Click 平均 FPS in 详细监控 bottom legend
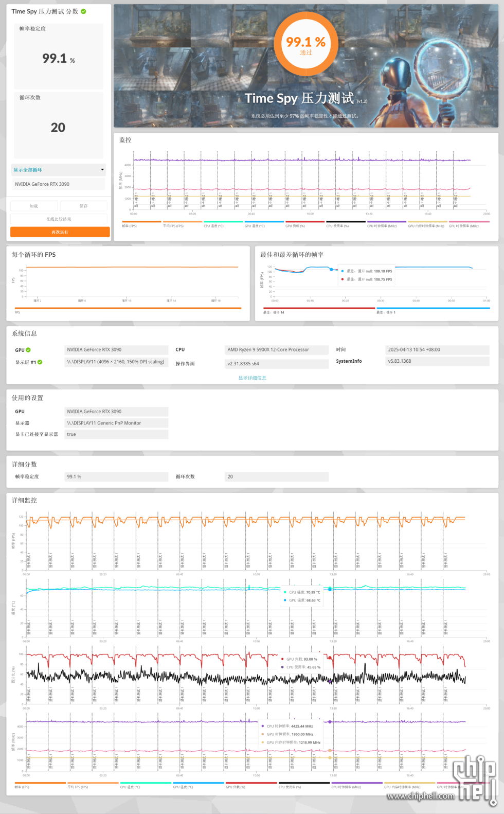Image resolution: width=504 pixels, height=814 pixels. [x=93, y=785]
